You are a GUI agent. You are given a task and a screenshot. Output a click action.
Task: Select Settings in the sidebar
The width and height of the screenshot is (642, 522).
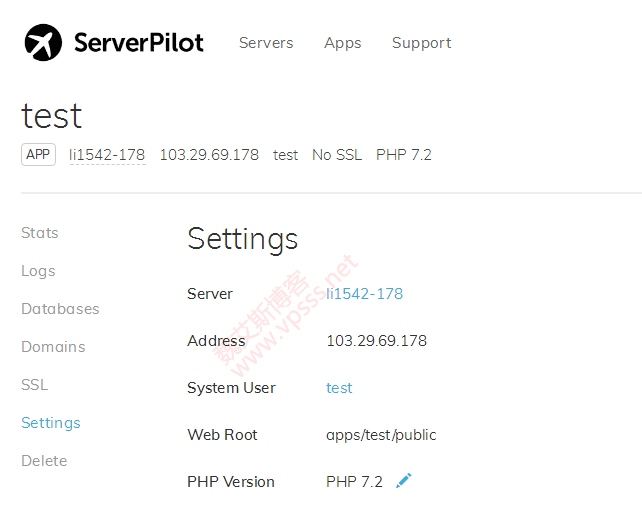(51, 423)
